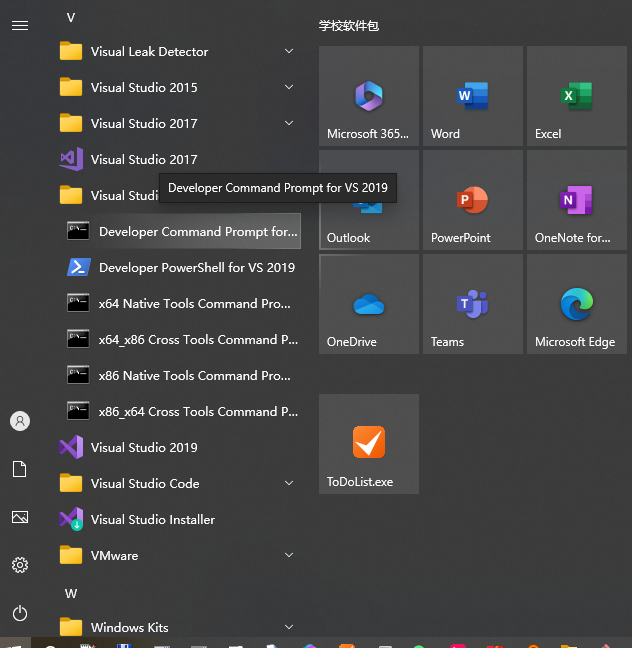Expand the Visual Studio 2015 folder
This screenshot has height=648, width=632.
pyautogui.click(x=288, y=88)
